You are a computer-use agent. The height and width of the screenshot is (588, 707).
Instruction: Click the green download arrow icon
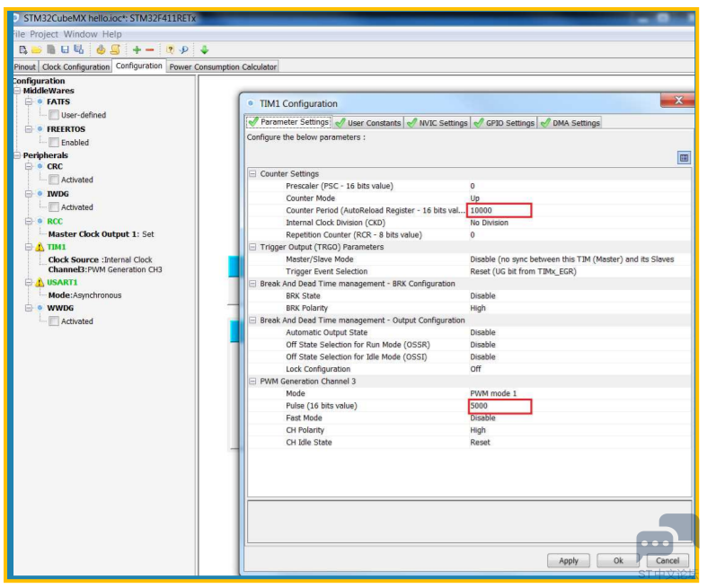click(x=205, y=50)
